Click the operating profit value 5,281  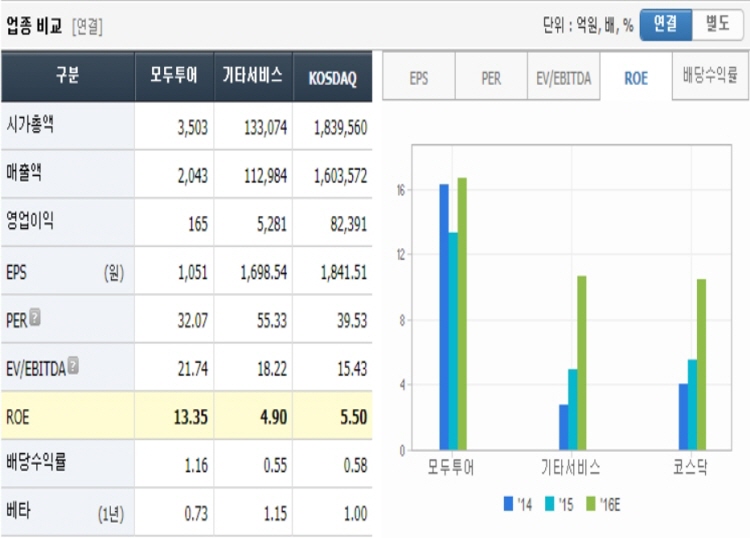272,224
